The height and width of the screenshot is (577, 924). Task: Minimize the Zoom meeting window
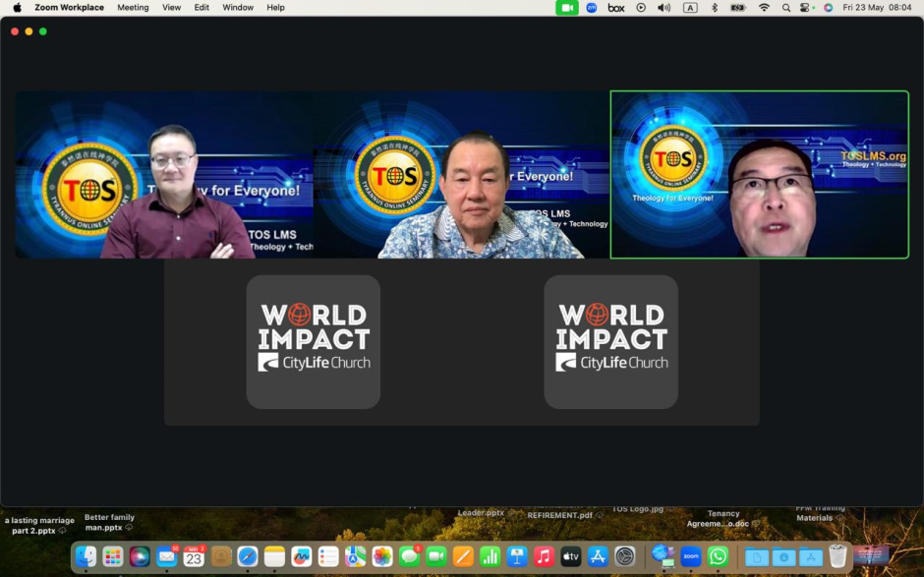point(29,31)
